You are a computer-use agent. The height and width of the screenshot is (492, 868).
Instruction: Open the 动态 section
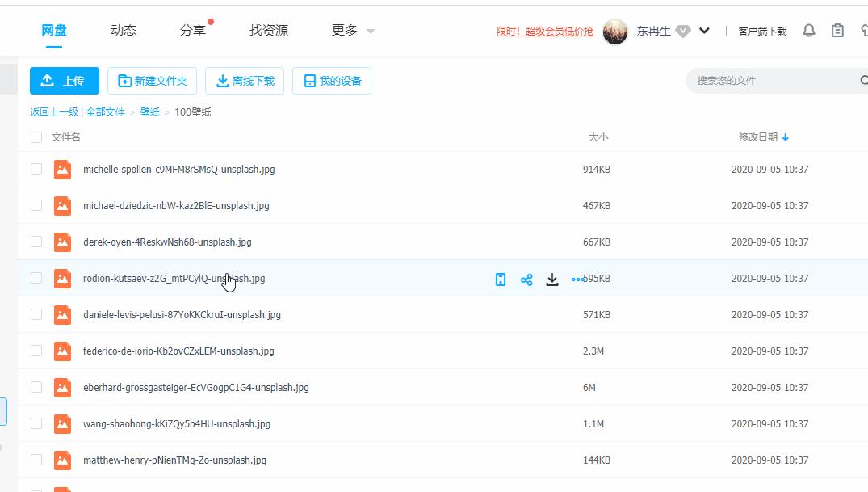click(122, 30)
